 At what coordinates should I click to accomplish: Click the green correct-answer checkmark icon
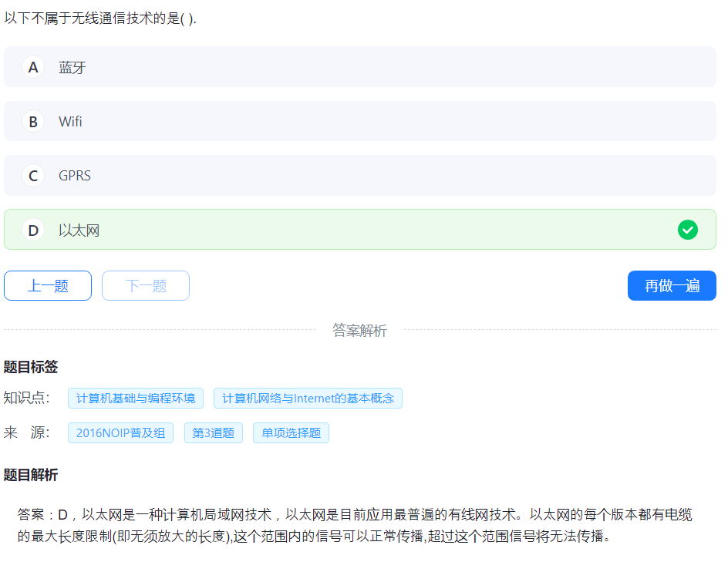pos(688,230)
